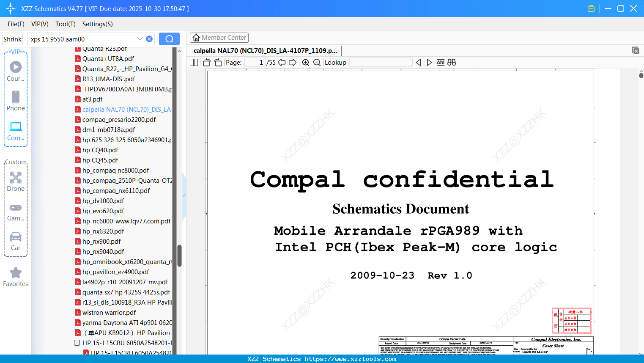Click the document viewer scrollbar thumb
The width and height of the screenshot is (644, 363).
[641, 75]
